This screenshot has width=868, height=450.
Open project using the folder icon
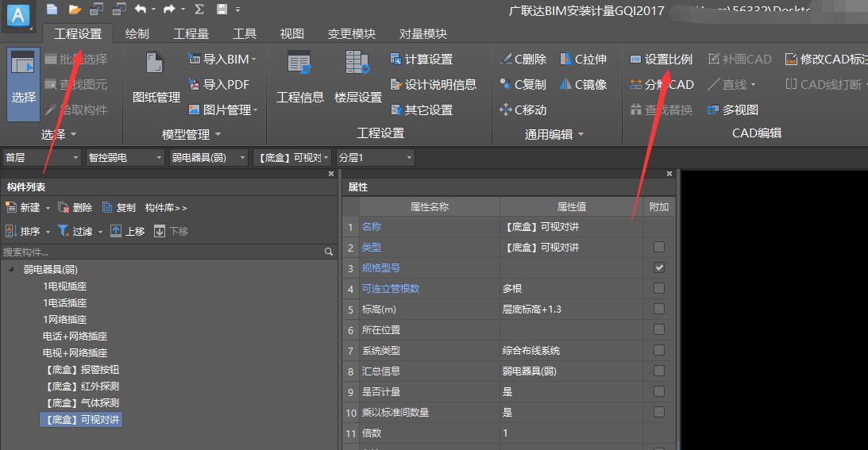pyautogui.click(x=75, y=10)
